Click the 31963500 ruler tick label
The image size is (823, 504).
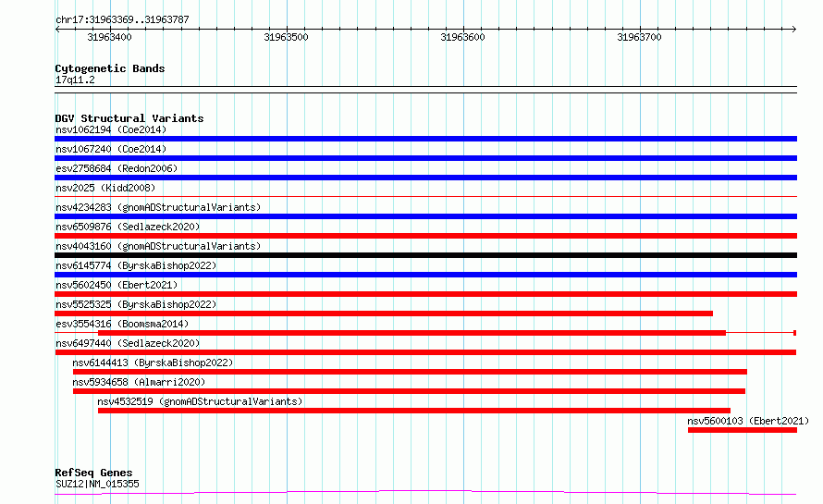(286, 37)
